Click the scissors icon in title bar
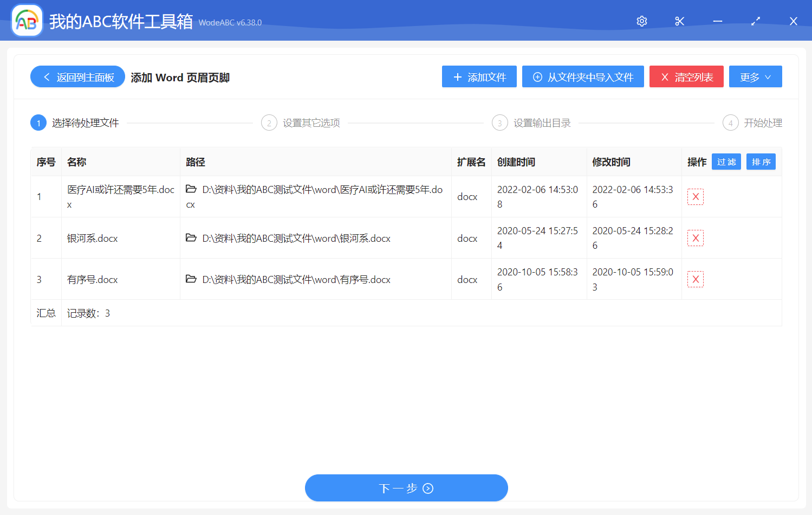Viewport: 812px width, 515px height. [x=680, y=21]
